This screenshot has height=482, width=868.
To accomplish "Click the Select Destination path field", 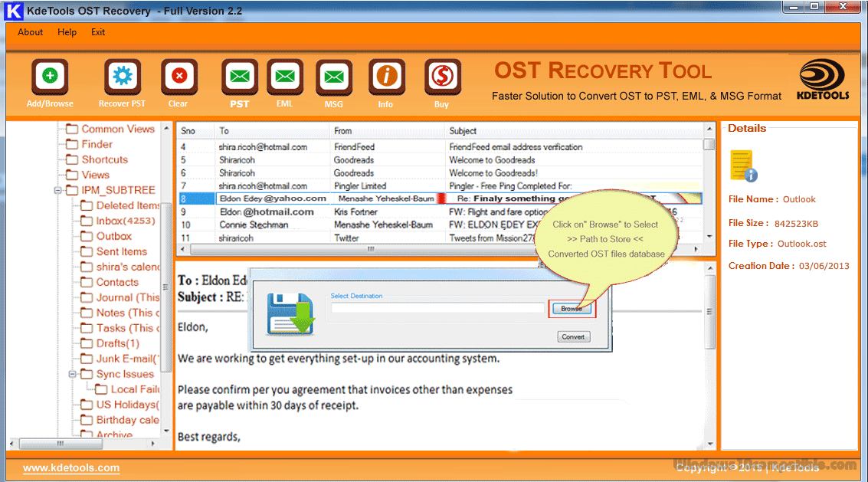I will [x=437, y=309].
